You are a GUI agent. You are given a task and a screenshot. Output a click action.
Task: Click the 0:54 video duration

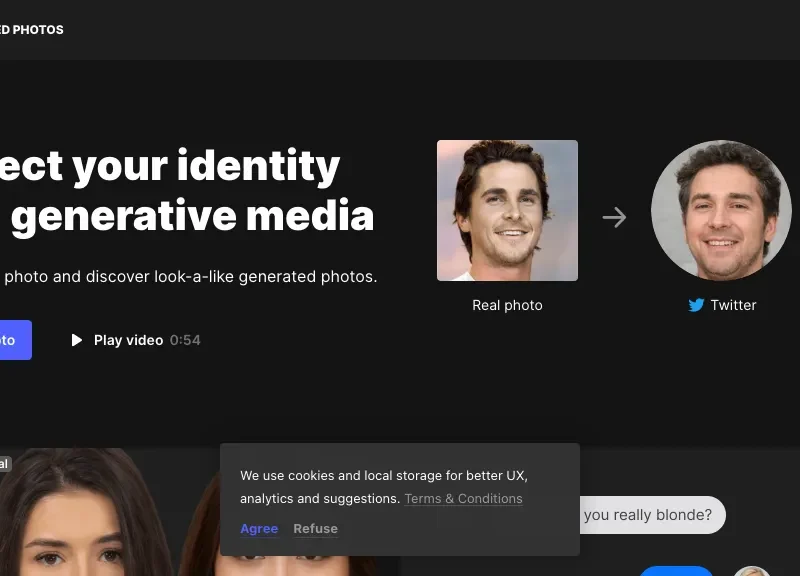(185, 340)
